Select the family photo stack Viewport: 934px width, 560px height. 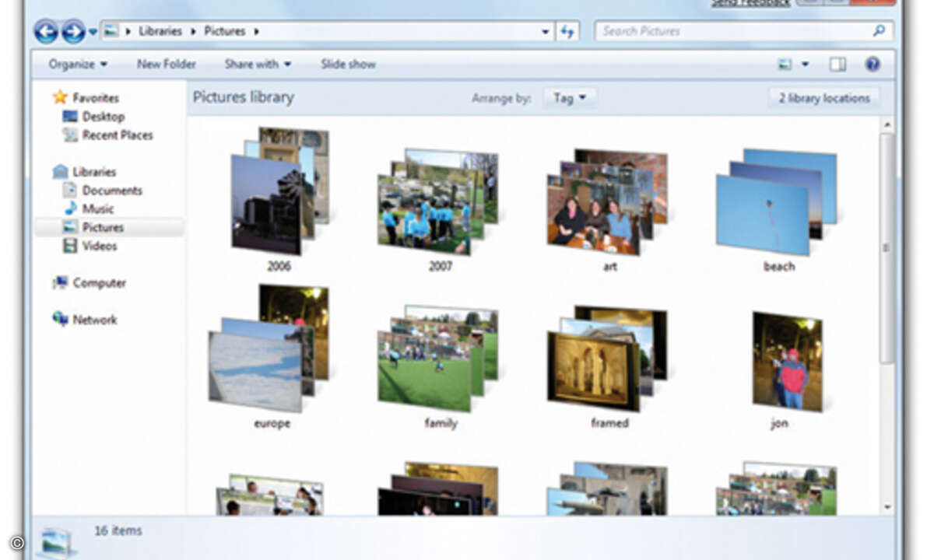point(438,358)
